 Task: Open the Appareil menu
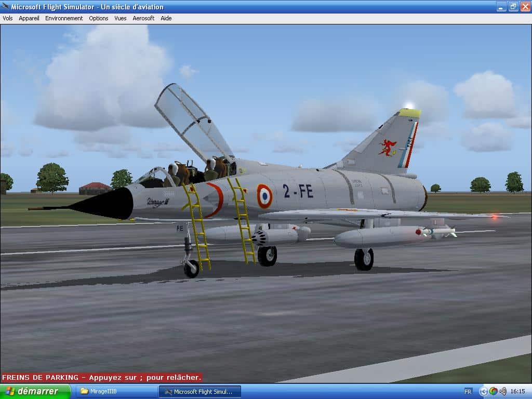tap(29, 18)
